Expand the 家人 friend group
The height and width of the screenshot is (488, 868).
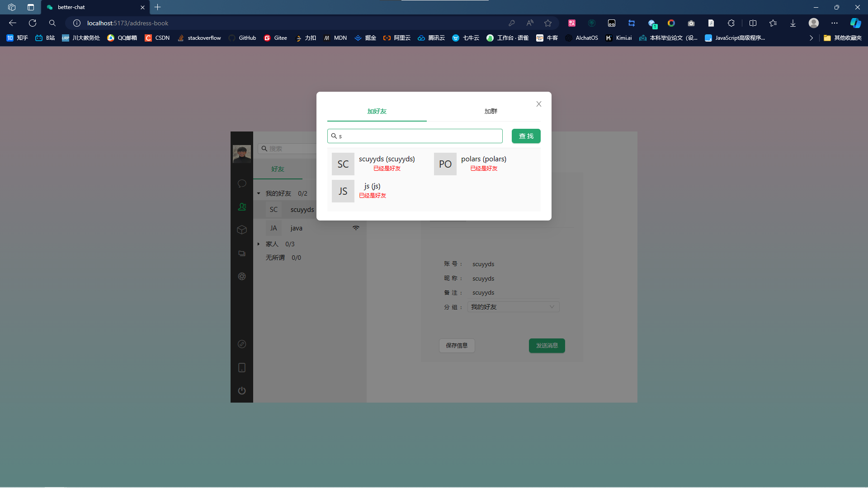(x=259, y=244)
